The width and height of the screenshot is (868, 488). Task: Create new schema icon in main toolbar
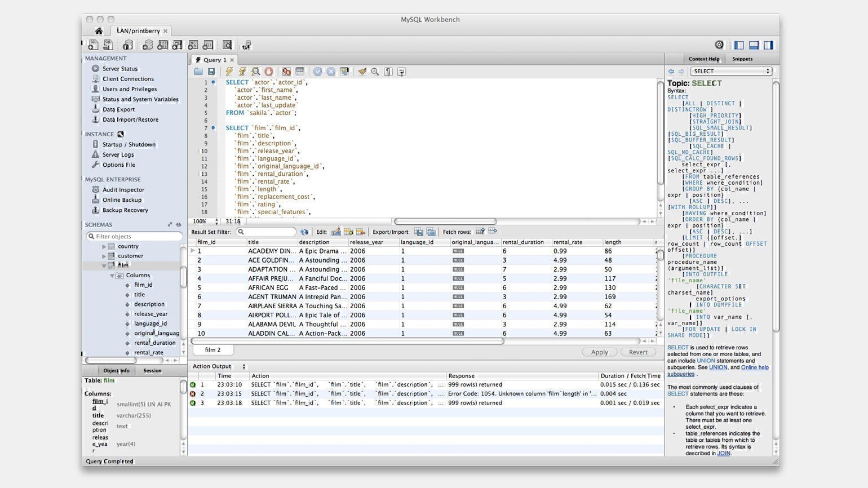pyautogui.click(x=148, y=45)
